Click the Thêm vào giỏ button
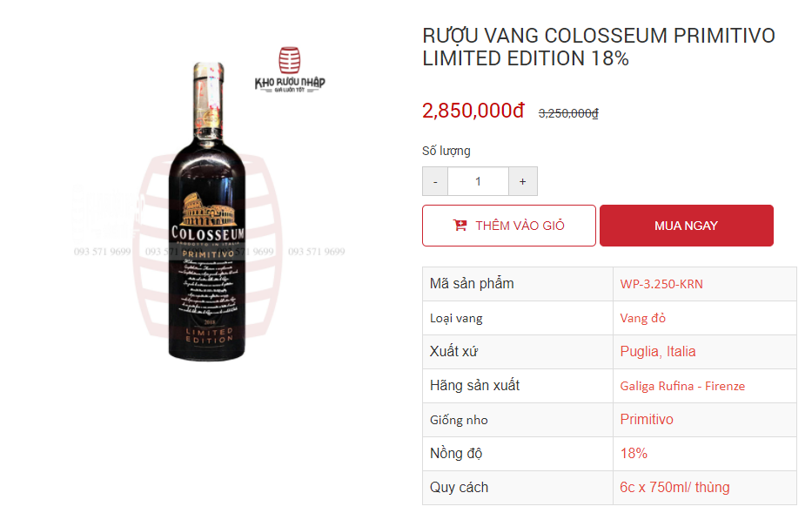812x520 pixels. click(x=509, y=226)
